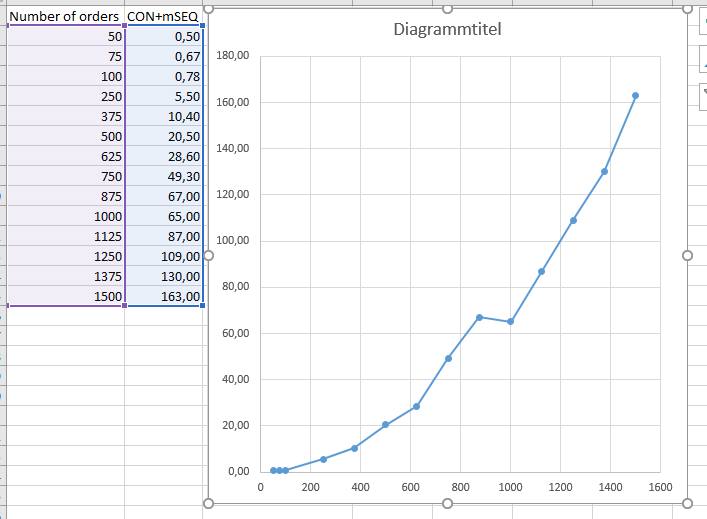
Task: Select the last data point at 1500 orders
Action: tap(635, 96)
